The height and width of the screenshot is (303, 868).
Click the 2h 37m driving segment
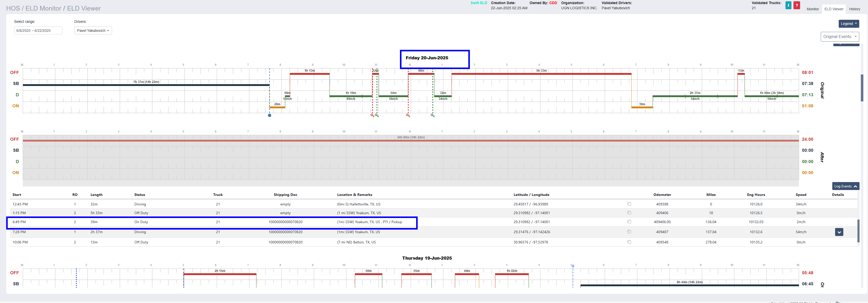695,96
